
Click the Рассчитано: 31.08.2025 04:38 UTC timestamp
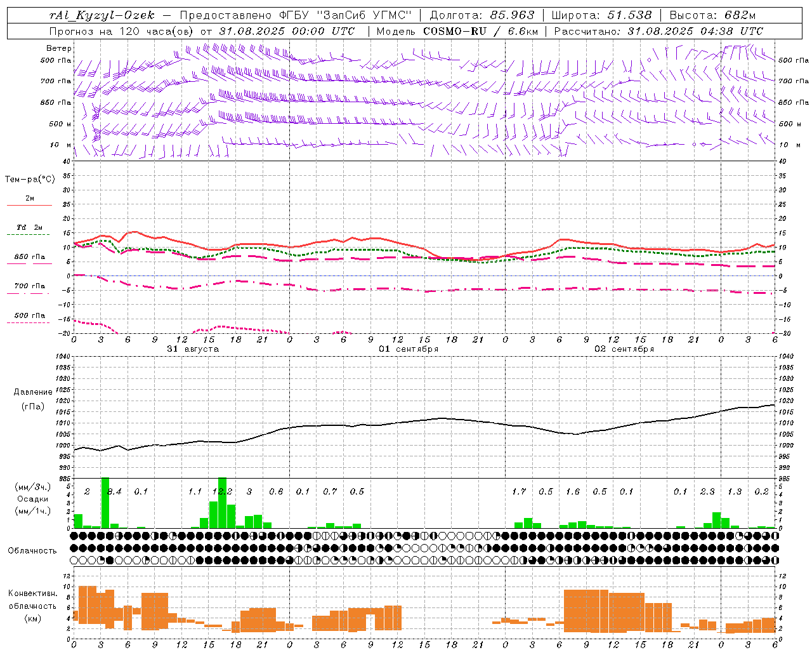click(658, 31)
